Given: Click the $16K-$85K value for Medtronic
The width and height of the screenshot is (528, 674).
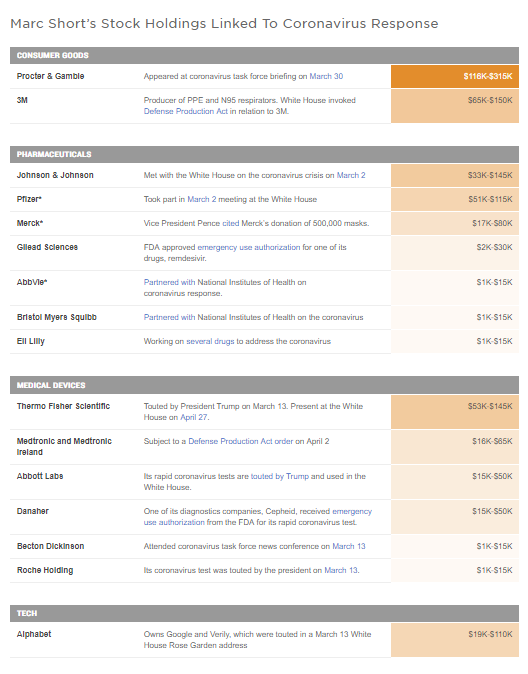Looking at the screenshot, I should coord(492,441).
